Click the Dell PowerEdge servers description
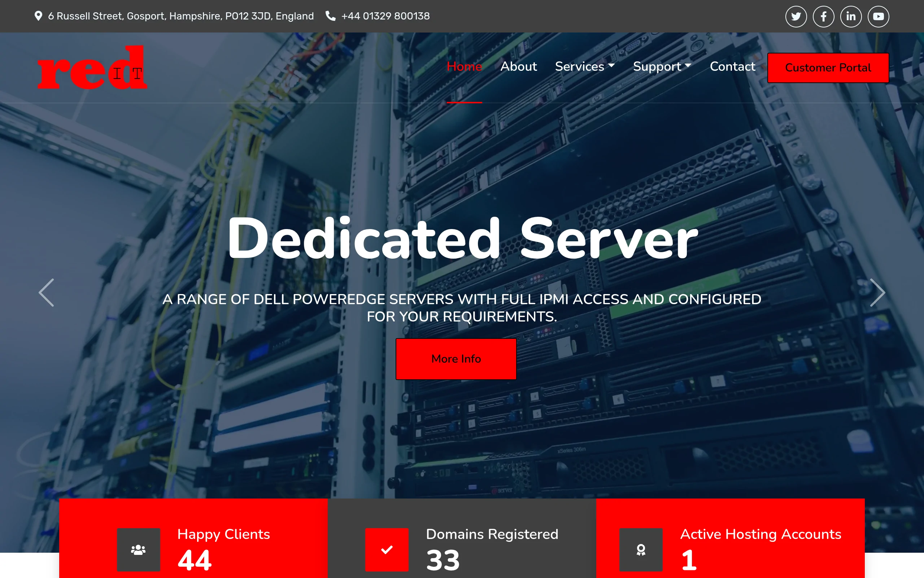This screenshot has width=924, height=578. click(462, 308)
